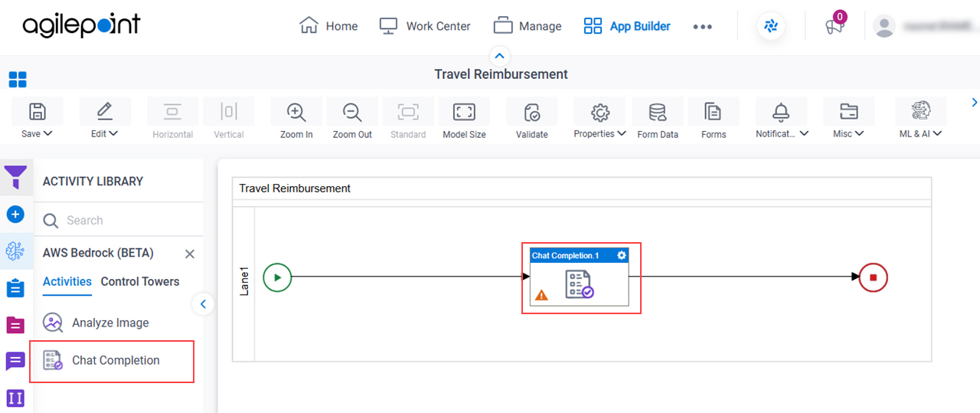This screenshot has height=413, width=980.
Task: Click the activity library Search field
Action: pyautogui.click(x=119, y=220)
